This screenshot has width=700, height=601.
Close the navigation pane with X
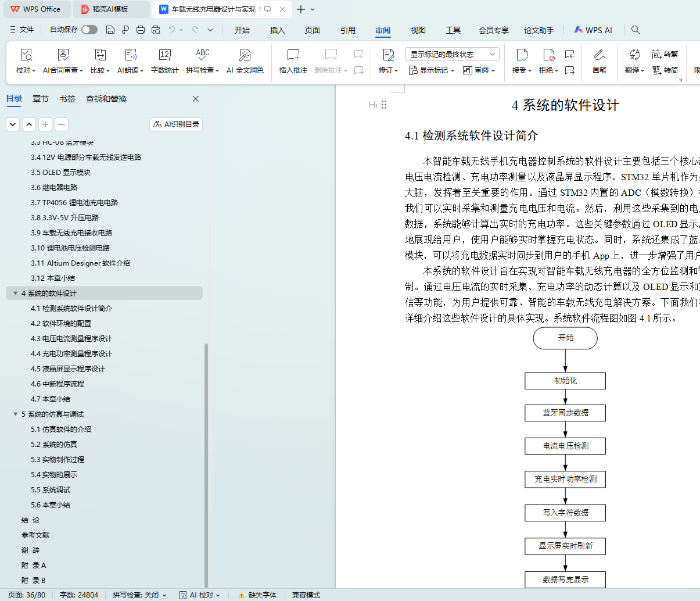click(196, 99)
